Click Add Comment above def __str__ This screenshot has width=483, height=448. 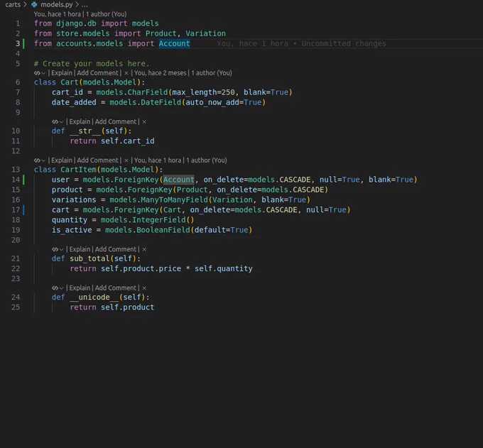(116, 121)
